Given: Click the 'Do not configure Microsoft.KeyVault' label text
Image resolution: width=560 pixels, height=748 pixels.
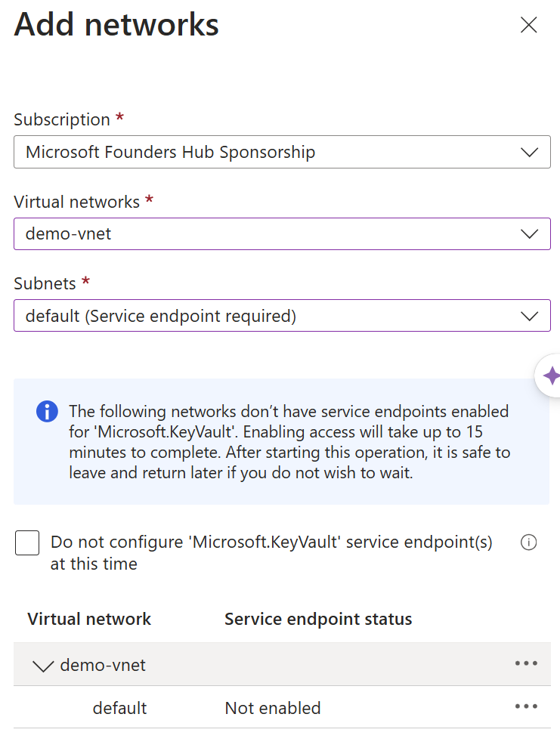Looking at the screenshot, I should coord(271,553).
